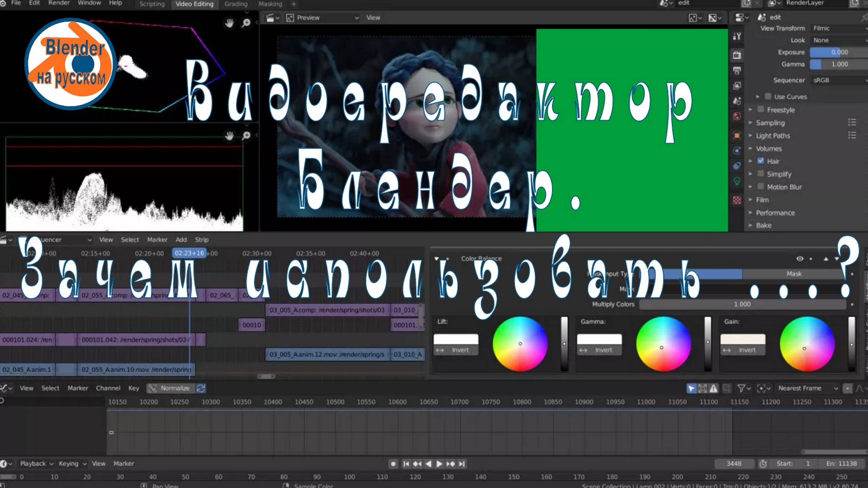Open World properties with the globe icon
The height and width of the screenshot is (488, 868).
pos(737,116)
